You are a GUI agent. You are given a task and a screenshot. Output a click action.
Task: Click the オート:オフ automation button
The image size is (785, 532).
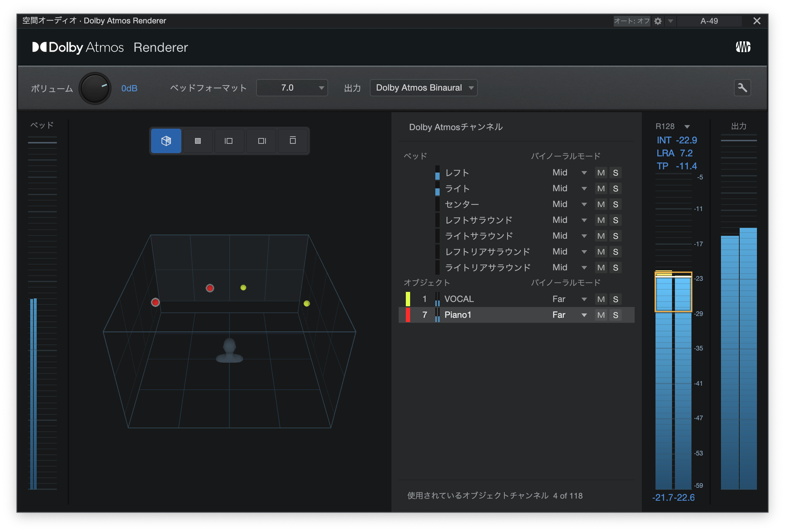click(632, 21)
